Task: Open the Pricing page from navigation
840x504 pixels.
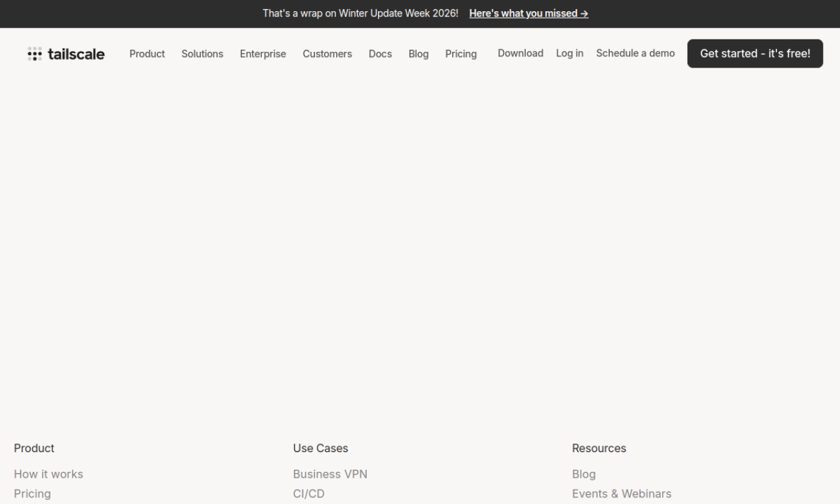Action: pyautogui.click(x=461, y=54)
